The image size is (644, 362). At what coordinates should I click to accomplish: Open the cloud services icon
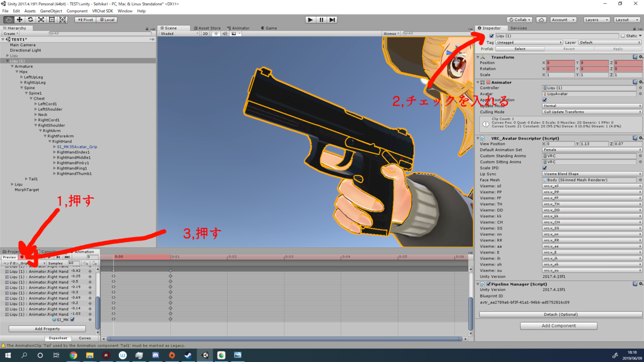541,20
